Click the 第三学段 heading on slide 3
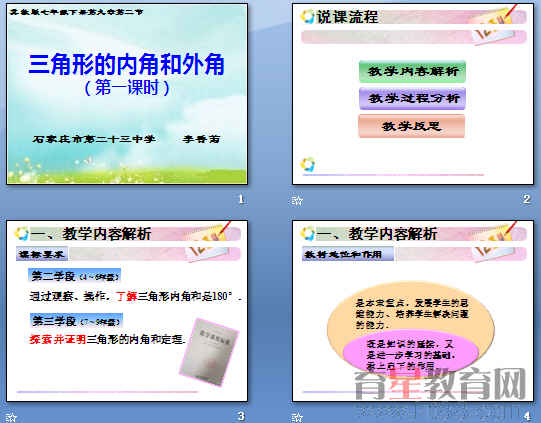The width and height of the screenshot is (541, 423). click(76, 321)
